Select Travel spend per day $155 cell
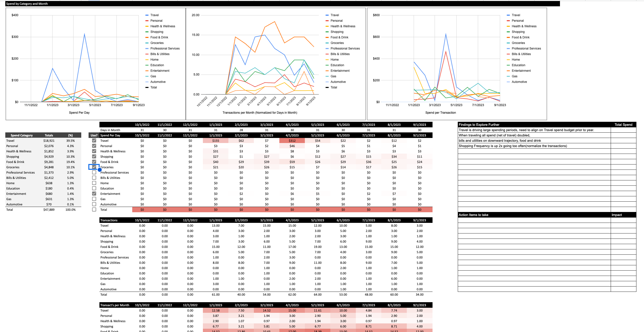 coord(216,140)
